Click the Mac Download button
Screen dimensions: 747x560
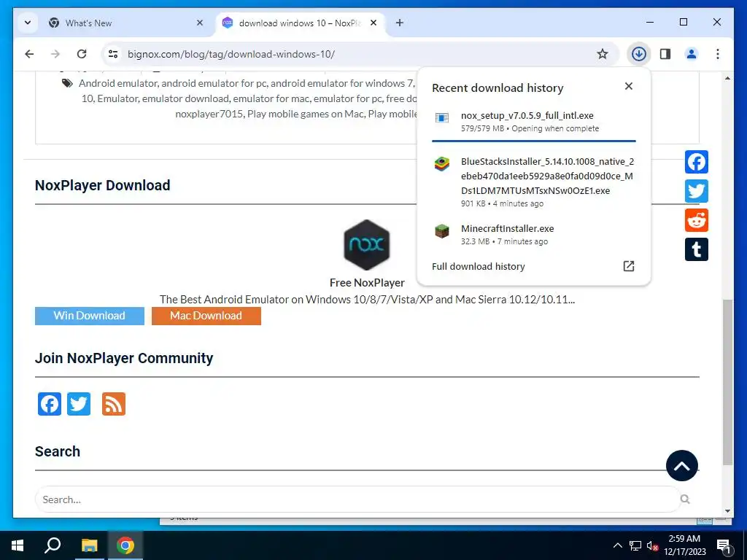click(206, 316)
